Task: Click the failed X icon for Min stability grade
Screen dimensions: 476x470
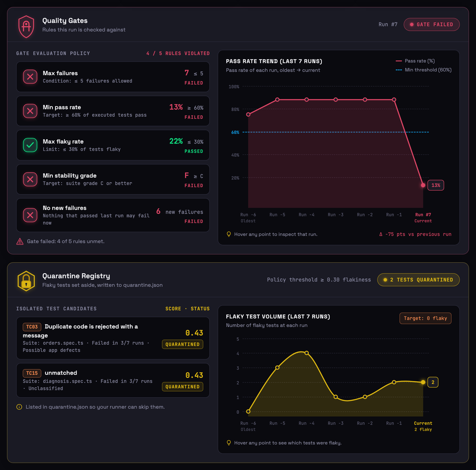Action: coord(30,179)
